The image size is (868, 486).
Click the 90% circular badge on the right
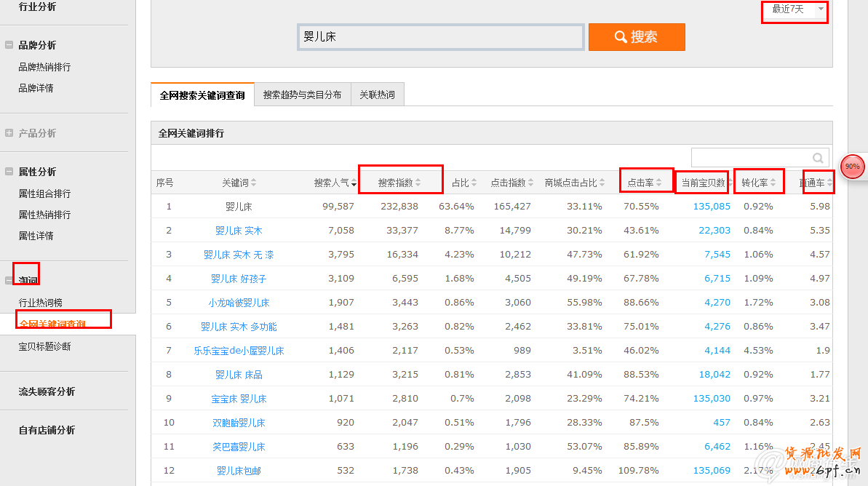(x=852, y=167)
